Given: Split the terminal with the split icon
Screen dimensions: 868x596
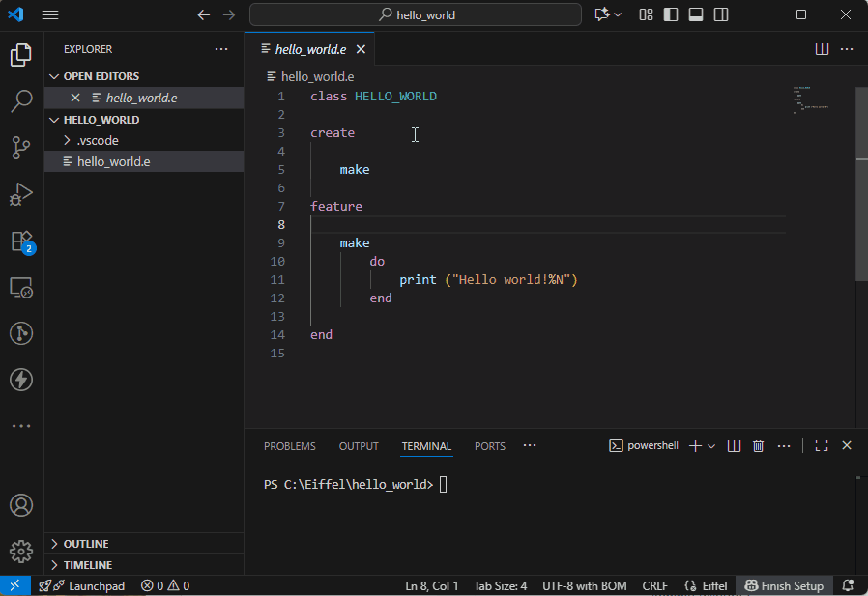Looking at the screenshot, I should tap(734, 445).
